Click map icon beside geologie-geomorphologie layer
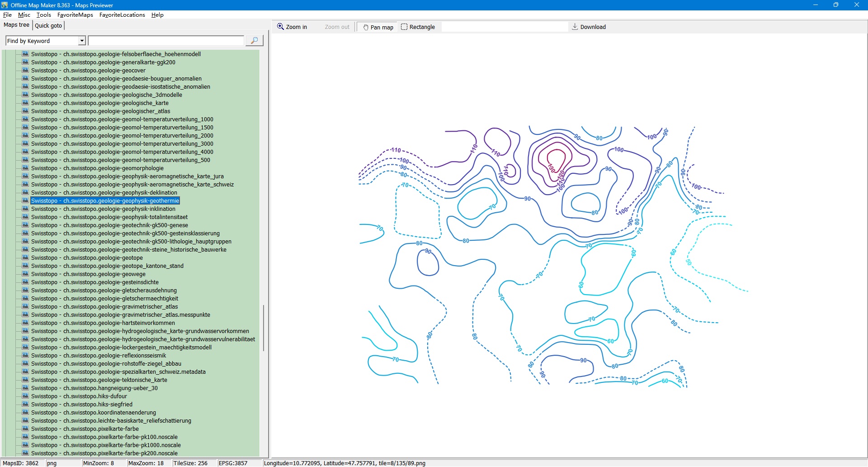The width and height of the screenshot is (868, 467). tap(25, 168)
